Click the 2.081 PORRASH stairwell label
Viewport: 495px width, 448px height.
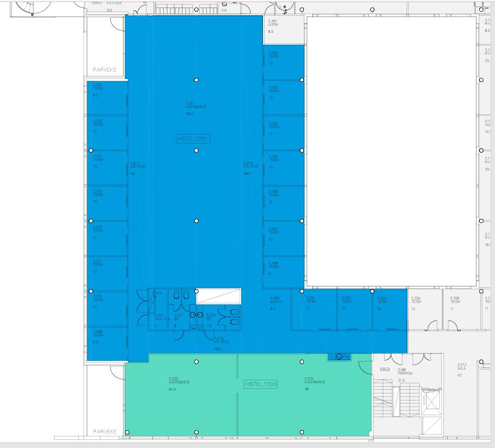point(405,371)
